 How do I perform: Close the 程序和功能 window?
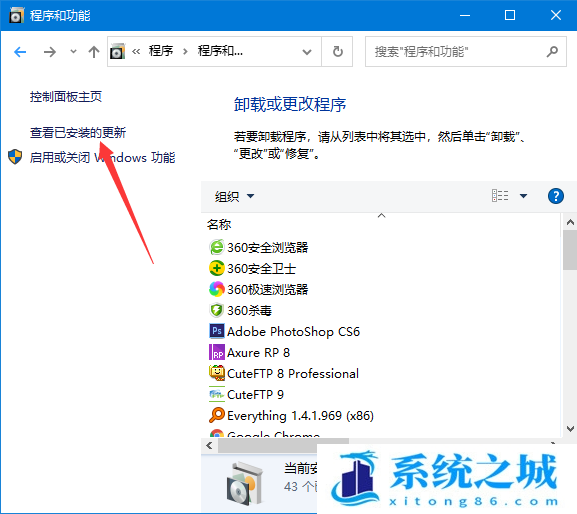[x=555, y=15]
